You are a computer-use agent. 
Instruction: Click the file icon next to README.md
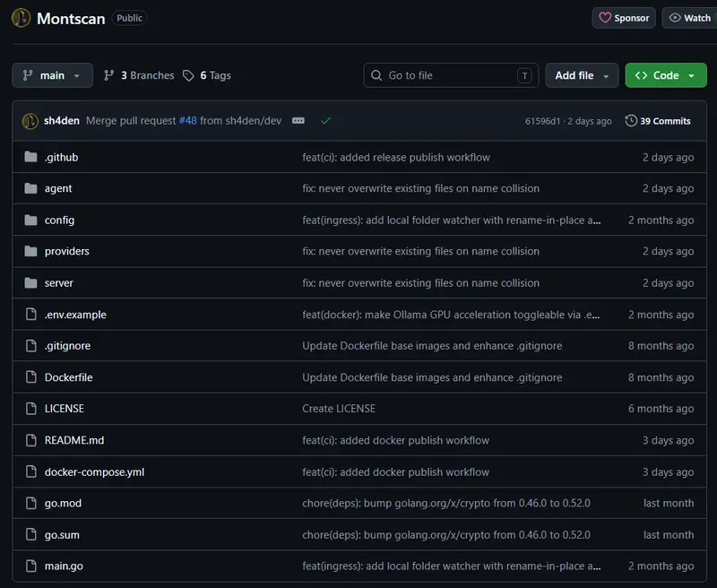coord(31,440)
